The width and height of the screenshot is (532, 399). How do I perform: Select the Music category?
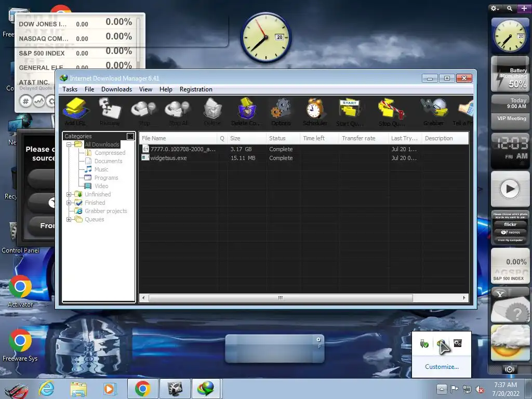[x=101, y=169]
